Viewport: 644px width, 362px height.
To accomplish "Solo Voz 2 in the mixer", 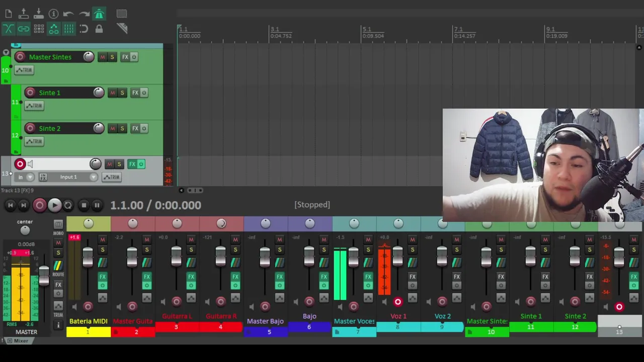I will click(x=456, y=250).
